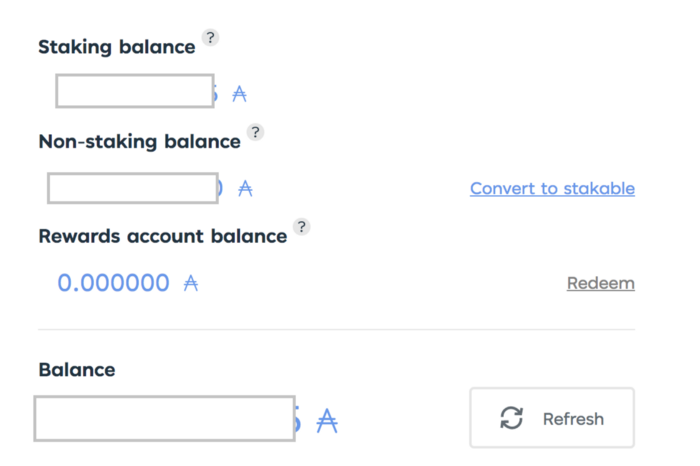Click the help icon beside Staking balance

pos(210,38)
